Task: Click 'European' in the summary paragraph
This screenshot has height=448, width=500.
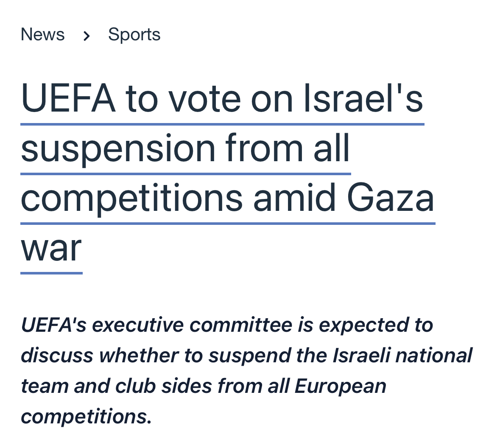Action: coord(340,386)
